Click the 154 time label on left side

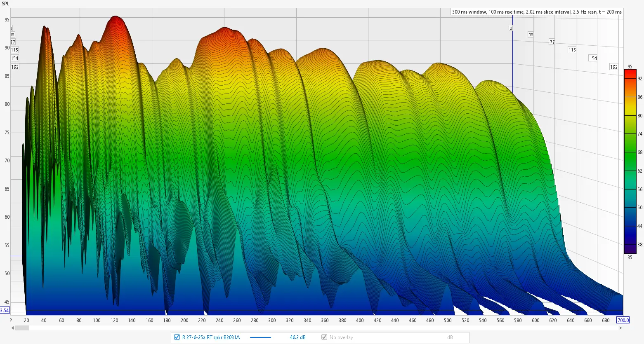coord(14,58)
